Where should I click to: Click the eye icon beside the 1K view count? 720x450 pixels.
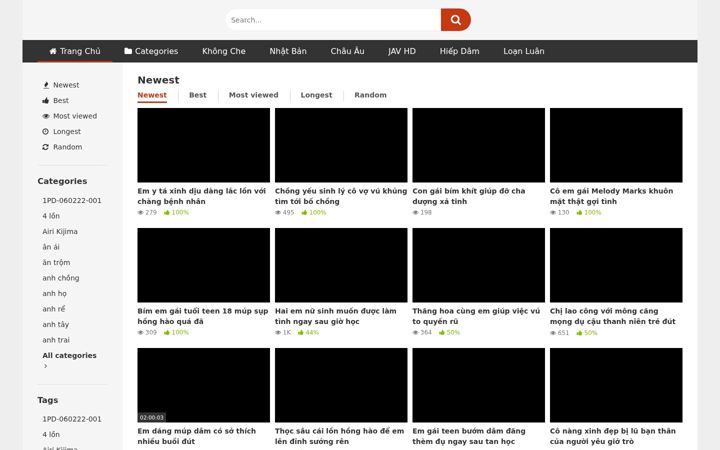coord(278,332)
